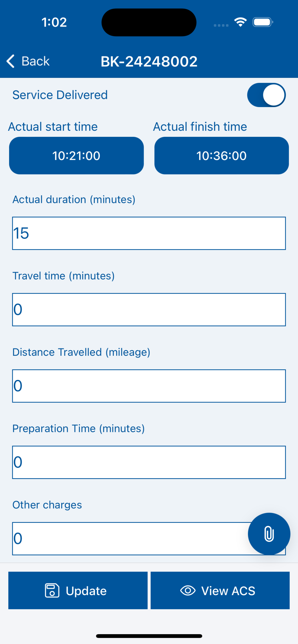The image size is (298, 644).
Task: Open the Actual start time picker
Action: point(76,155)
